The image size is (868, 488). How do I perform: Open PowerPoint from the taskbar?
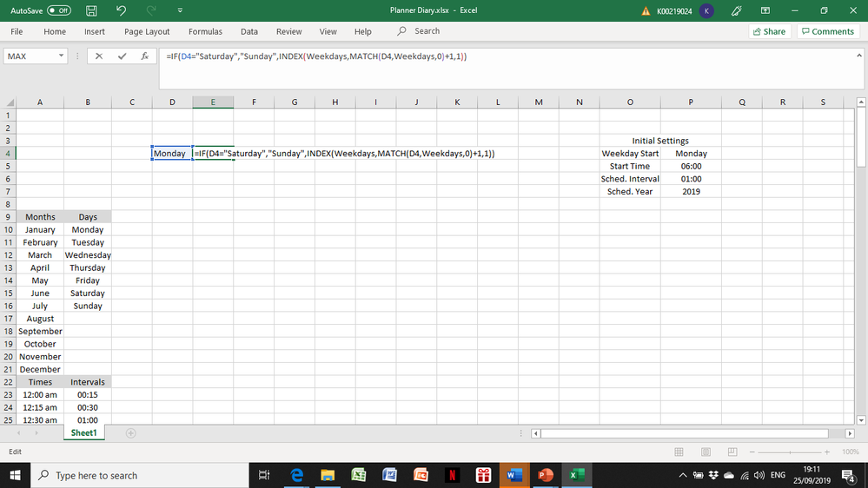point(546,475)
